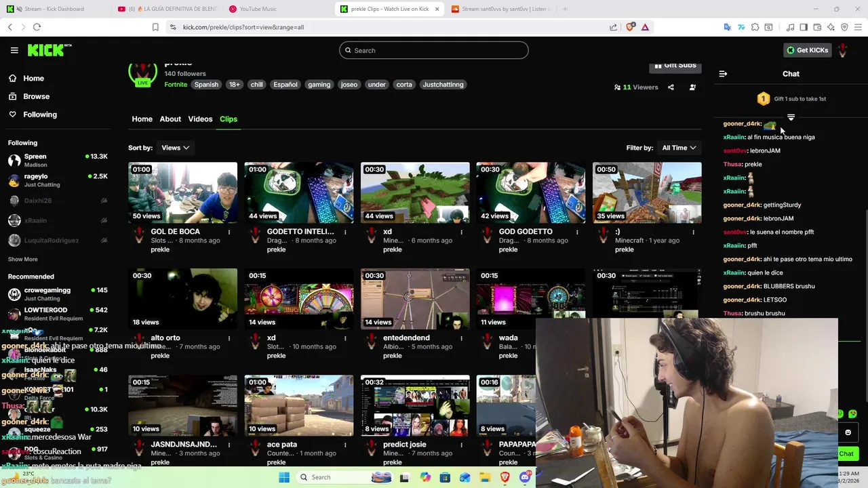Screen dimensions: 868x488
Task: Bookmark this page icon in address bar
Action: [x=155, y=27]
